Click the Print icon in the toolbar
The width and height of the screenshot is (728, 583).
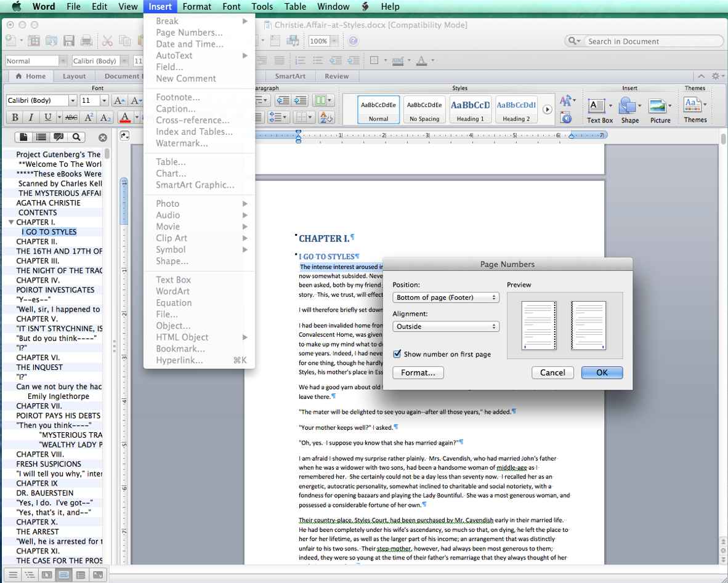point(86,41)
